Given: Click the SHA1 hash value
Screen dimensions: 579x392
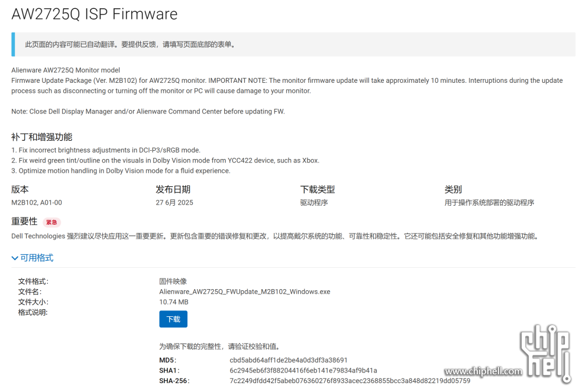Looking at the screenshot, I should [303, 370].
